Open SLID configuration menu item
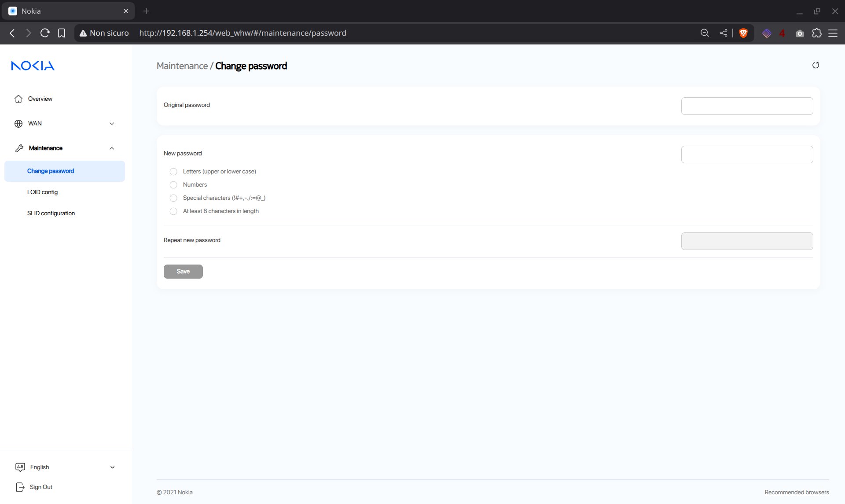The width and height of the screenshot is (845, 504). [x=51, y=213]
